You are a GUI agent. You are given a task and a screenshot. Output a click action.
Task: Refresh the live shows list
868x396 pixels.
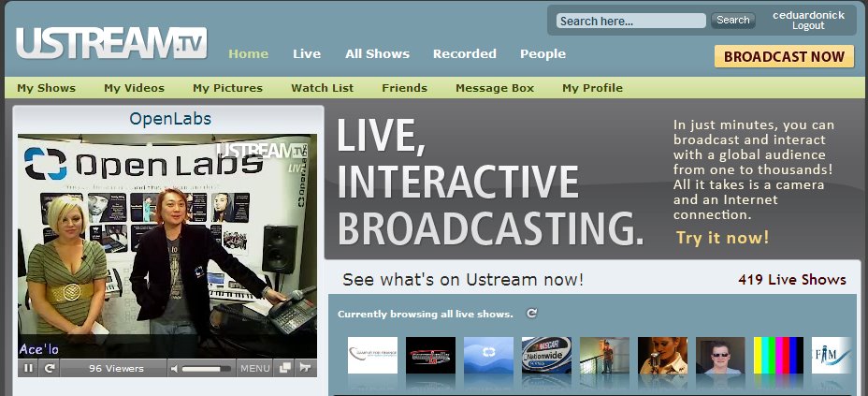click(531, 314)
